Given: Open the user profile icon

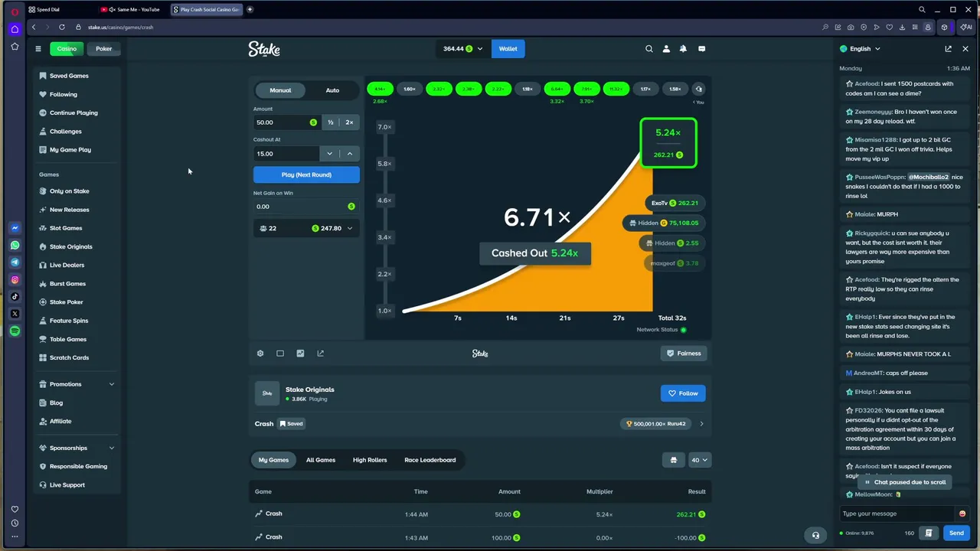Looking at the screenshot, I should coord(666,49).
